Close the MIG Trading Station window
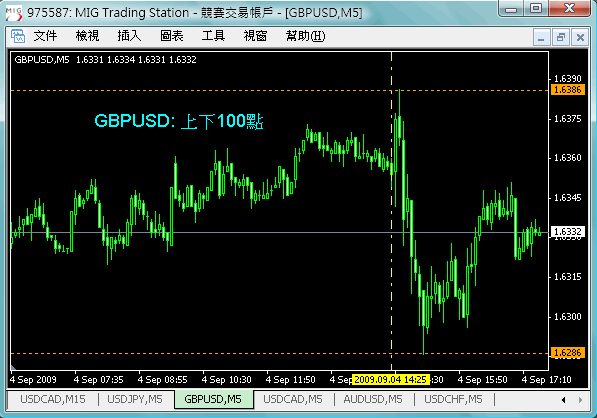The height and width of the screenshot is (418, 597). tap(570, 8)
